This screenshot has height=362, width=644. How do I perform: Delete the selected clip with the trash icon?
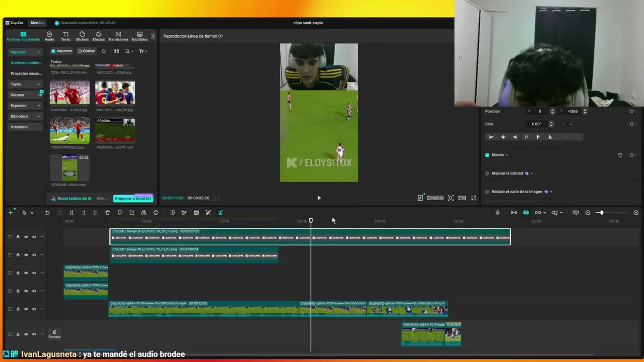pyautogui.click(x=108, y=213)
